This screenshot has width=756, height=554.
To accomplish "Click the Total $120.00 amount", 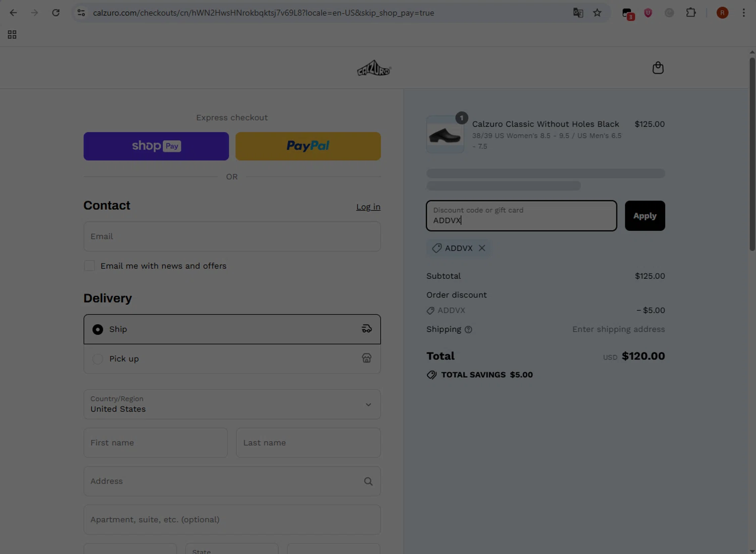I will 643,356.
